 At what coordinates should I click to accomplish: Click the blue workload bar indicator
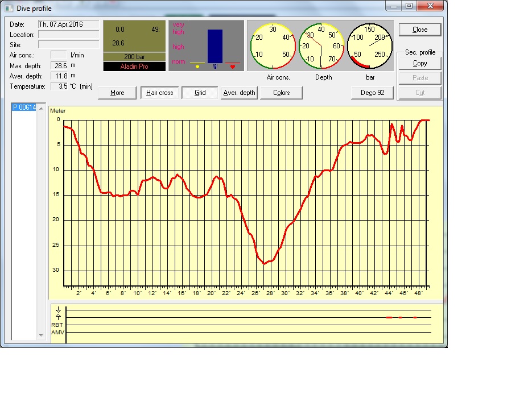click(215, 46)
